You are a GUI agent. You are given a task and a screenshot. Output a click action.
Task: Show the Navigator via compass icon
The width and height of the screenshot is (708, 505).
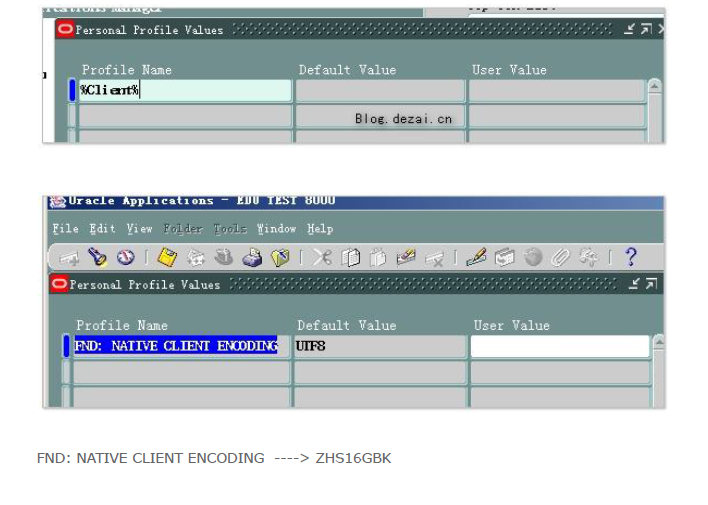tap(126, 257)
